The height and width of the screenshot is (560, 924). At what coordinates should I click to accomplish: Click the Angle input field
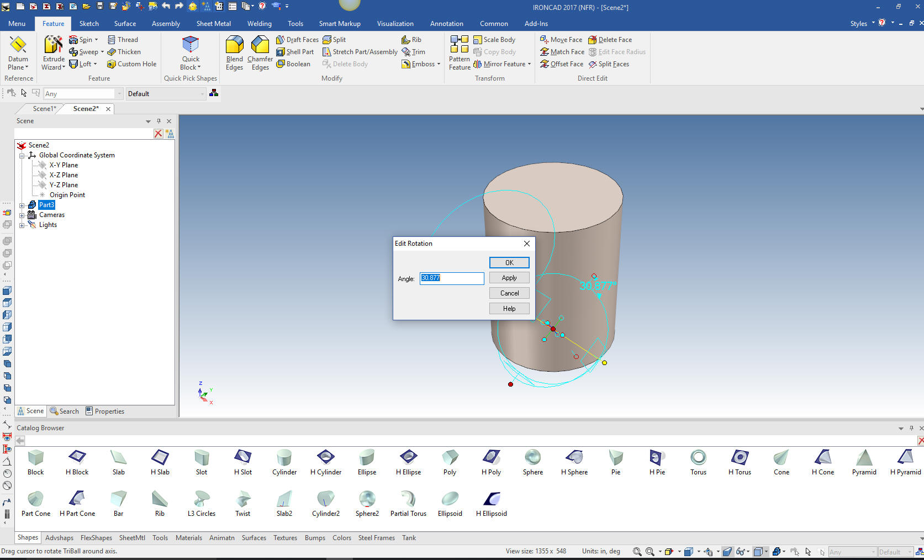click(451, 278)
